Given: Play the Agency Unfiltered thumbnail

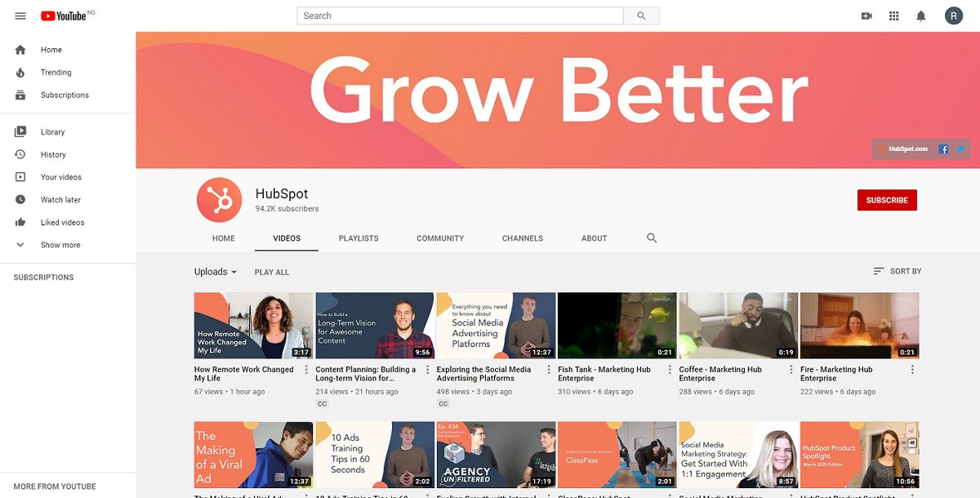Looking at the screenshot, I should (x=496, y=455).
